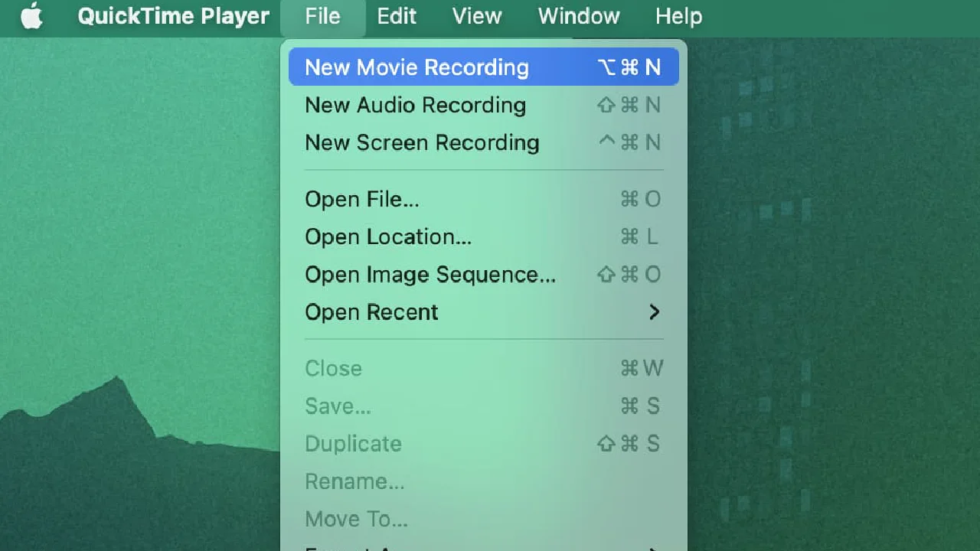This screenshot has height=551, width=980.
Task: Select Open File… from the File menu
Action: 484,199
